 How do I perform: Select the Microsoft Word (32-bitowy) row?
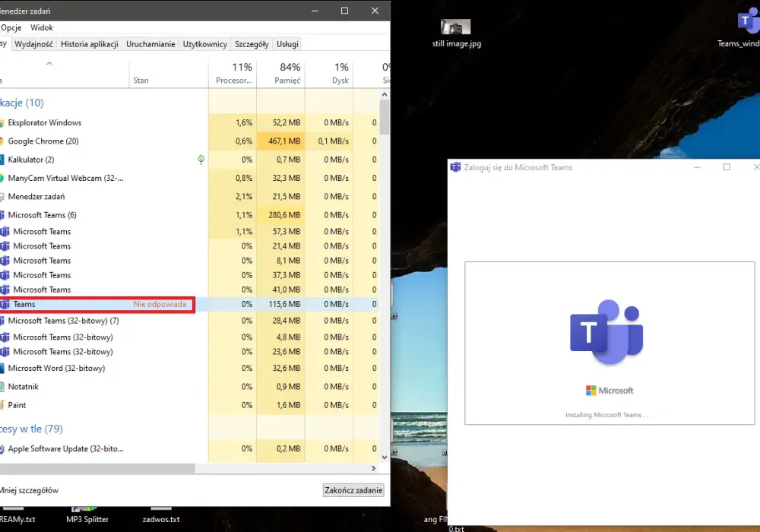189,369
